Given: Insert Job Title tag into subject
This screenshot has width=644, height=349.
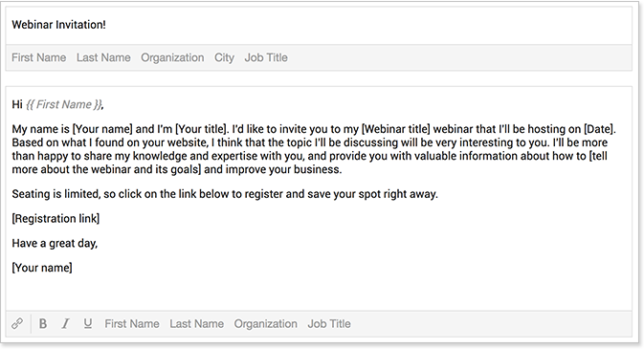Looking at the screenshot, I should pos(266,57).
